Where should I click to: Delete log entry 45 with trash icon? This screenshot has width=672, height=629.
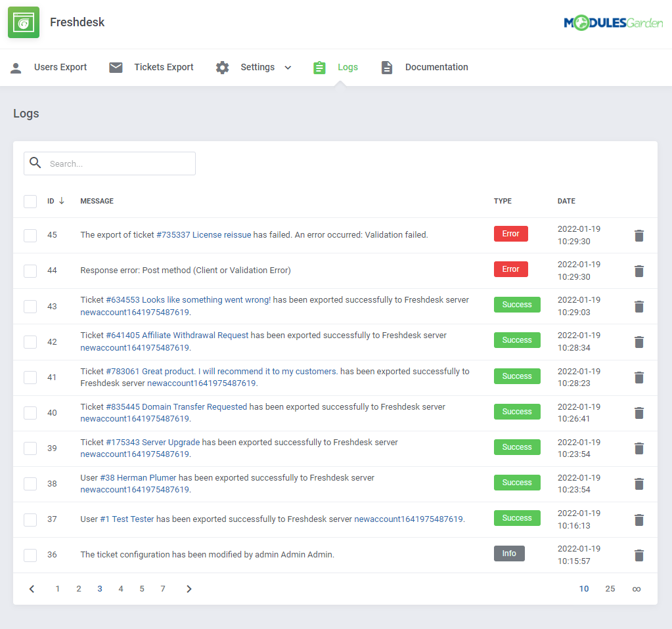pos(639,235)
